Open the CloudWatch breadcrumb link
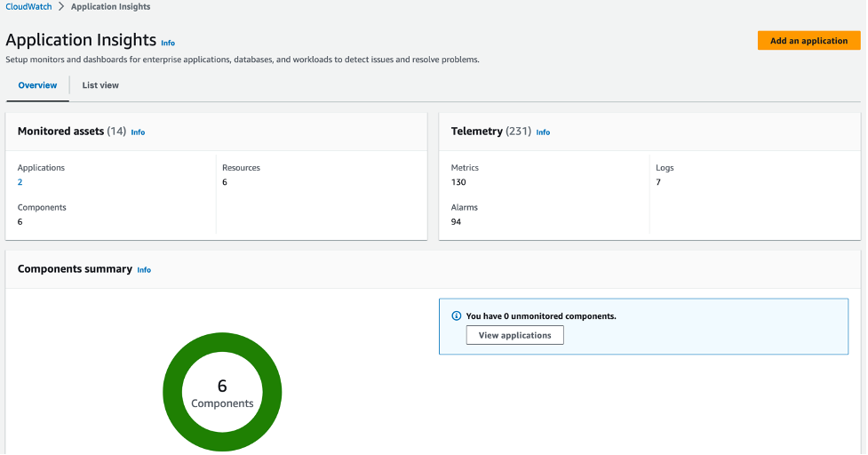This screenshot has width=868, height=455. coord(28,6)
